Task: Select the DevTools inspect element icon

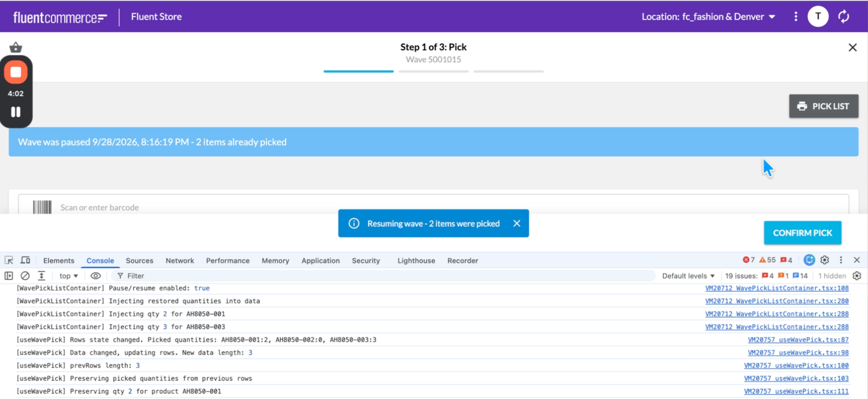Action: click(9, 260)
